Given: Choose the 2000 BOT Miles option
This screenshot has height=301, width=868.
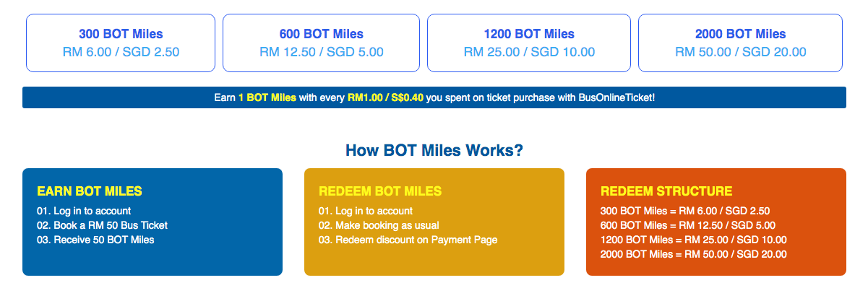Looking at the screenshot, I should click(x=740, y=43).
